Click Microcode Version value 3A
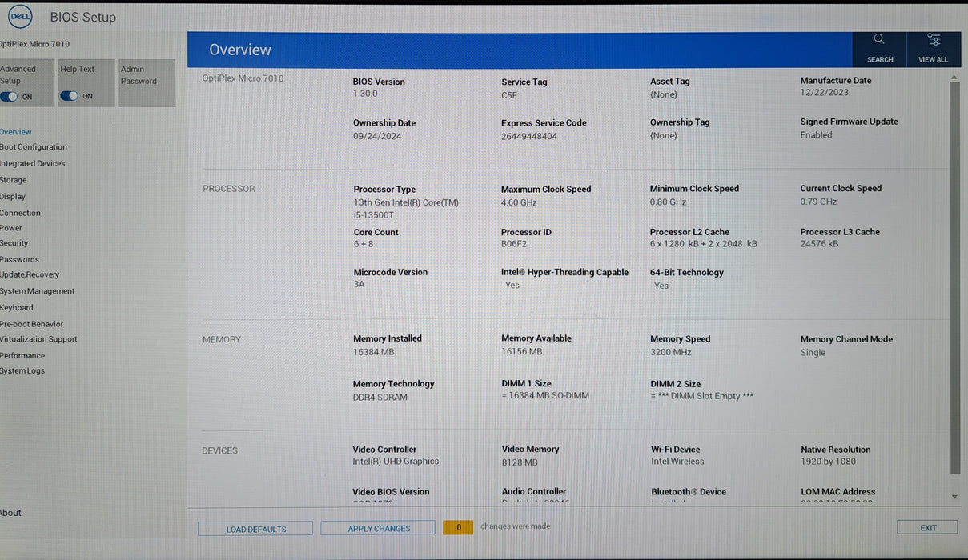968x560 pixels. point(359,284)
